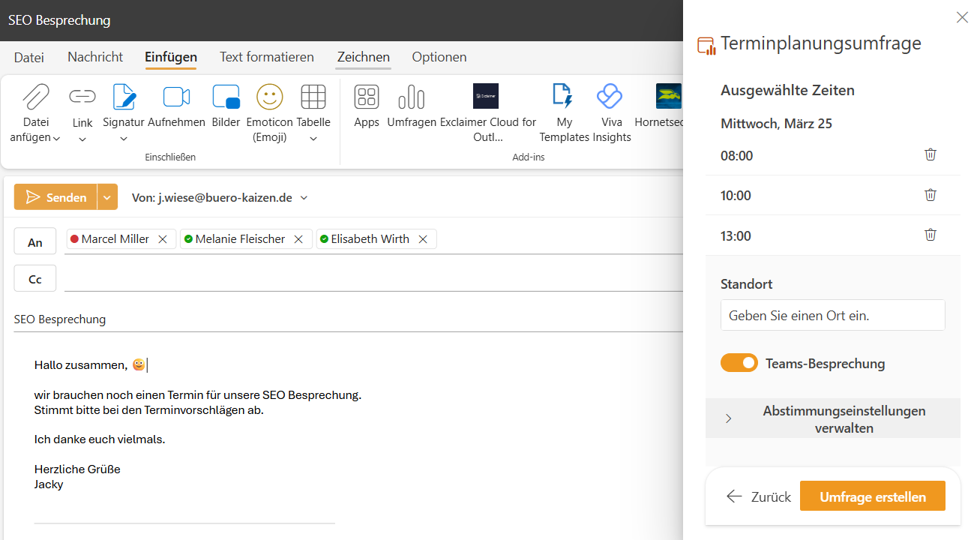The height and width of the screenshot is (540, 980).
Task: Delete the 08:00 time slot
Action: (x=931, y=155)
